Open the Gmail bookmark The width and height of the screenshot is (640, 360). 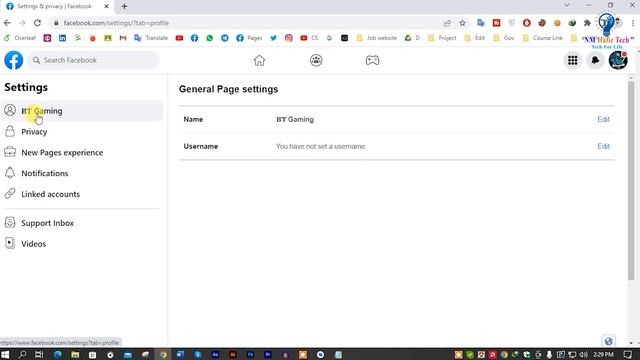123,38
